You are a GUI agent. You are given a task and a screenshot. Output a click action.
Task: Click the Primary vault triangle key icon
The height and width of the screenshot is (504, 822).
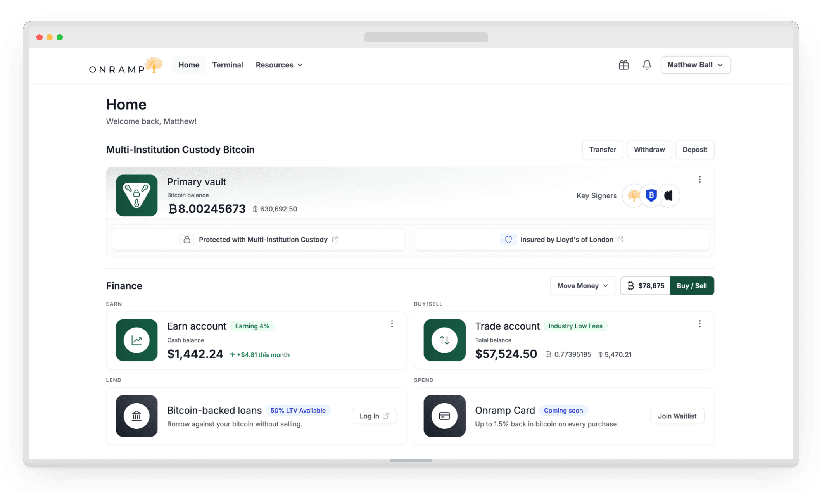(x=136, y=195)
